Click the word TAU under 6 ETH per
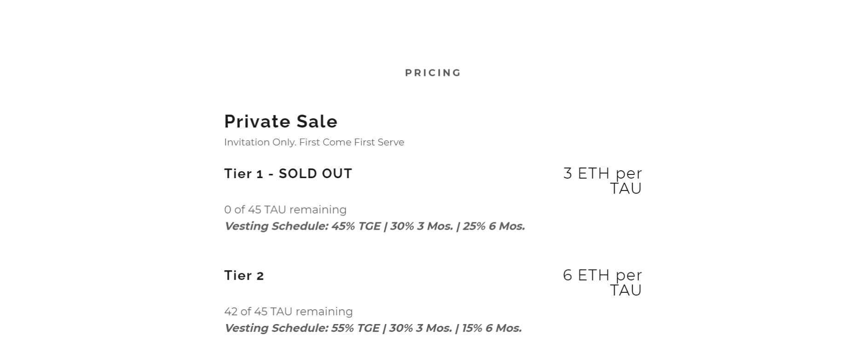Viewport: 868px width, 359px height. (626, 290)
